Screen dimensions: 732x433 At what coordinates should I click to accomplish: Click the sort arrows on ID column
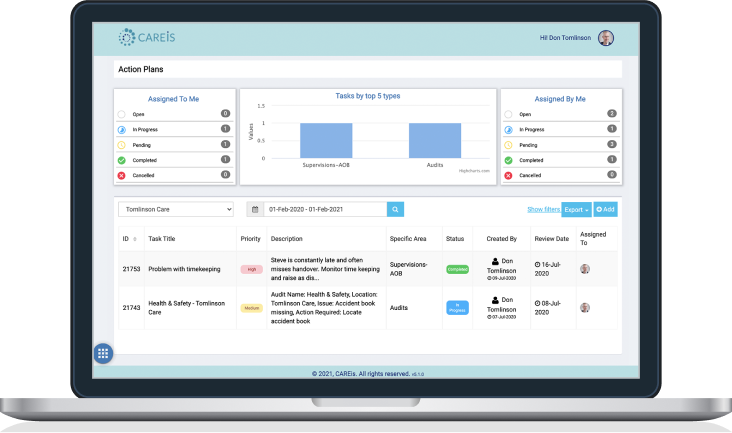135,239
